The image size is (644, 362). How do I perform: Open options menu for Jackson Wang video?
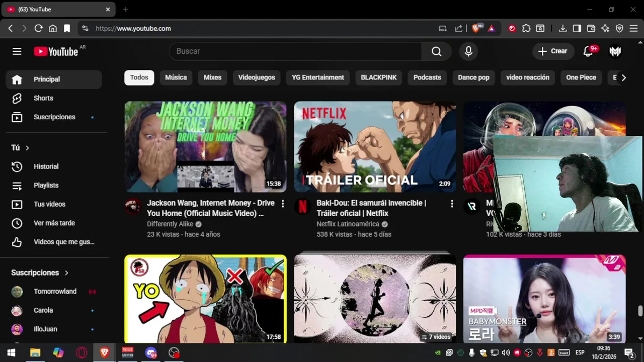click(x=282, y=204)
